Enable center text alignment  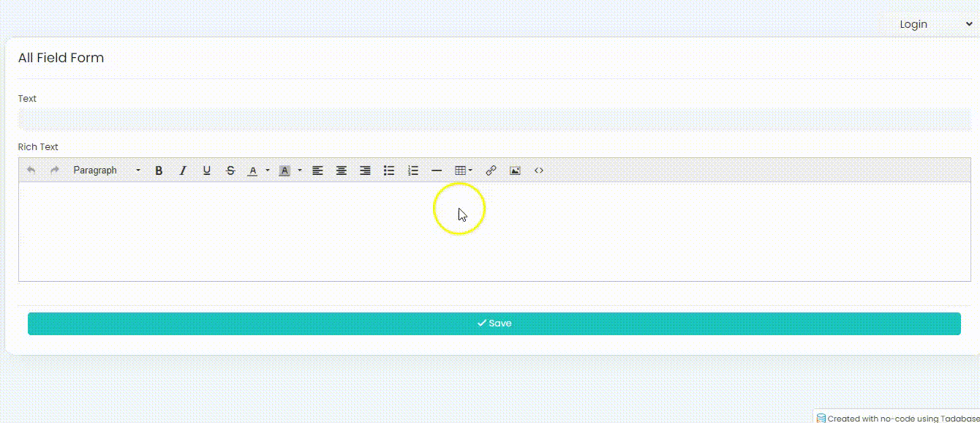click(x=341, y=170)
